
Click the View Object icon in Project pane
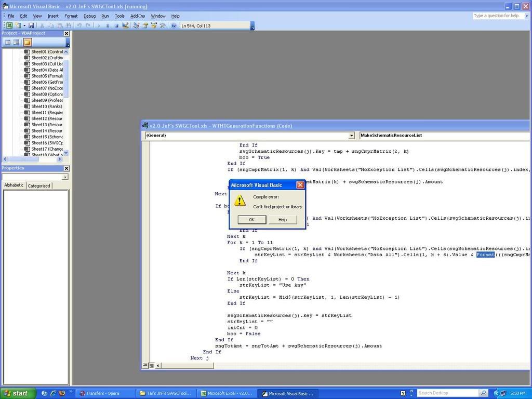pyautogui.click(x=16, y=42)
